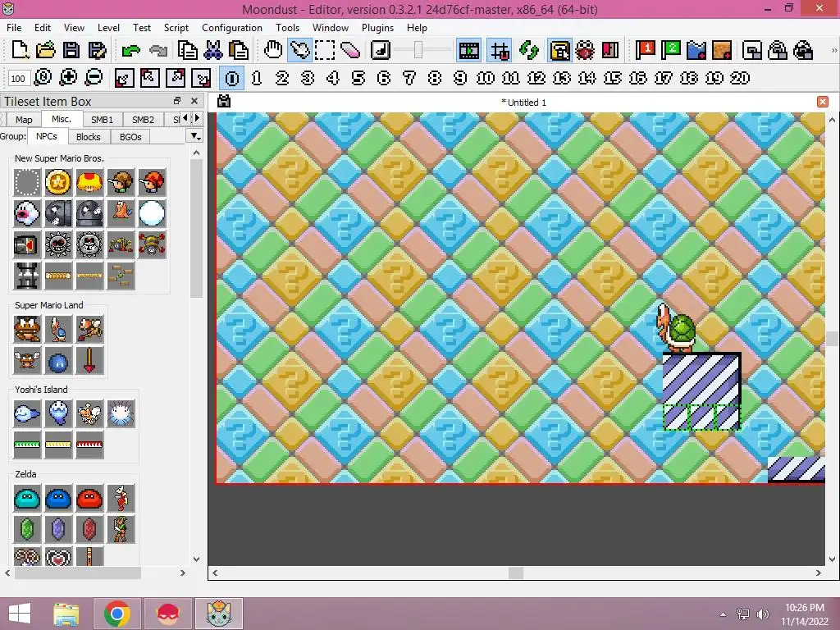
Task: Reset zoom with the magnifier icon
Action: tap(43, 78)
